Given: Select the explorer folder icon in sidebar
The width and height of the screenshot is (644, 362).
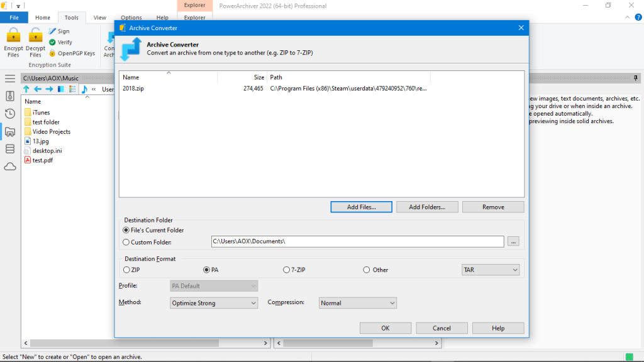Looking at the screenshot, I should click(10, 132).
